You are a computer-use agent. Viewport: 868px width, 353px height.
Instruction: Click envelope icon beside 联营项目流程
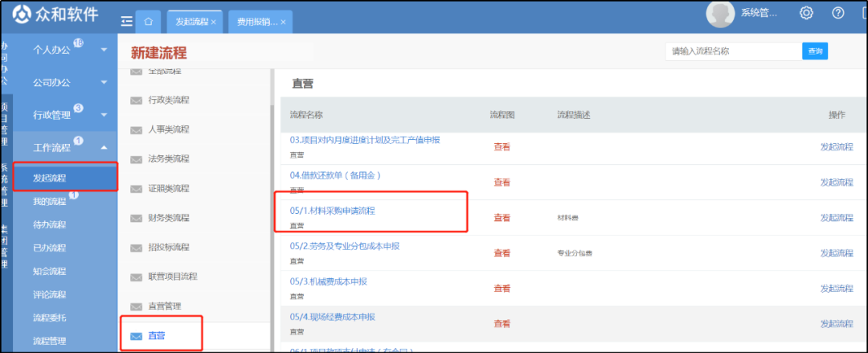(136, 277)
